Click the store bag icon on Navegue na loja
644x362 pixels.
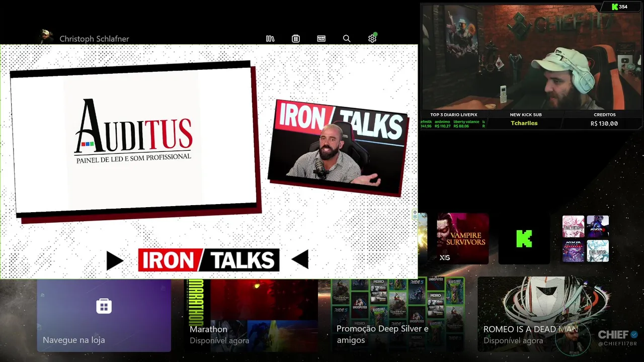[104, 306]
